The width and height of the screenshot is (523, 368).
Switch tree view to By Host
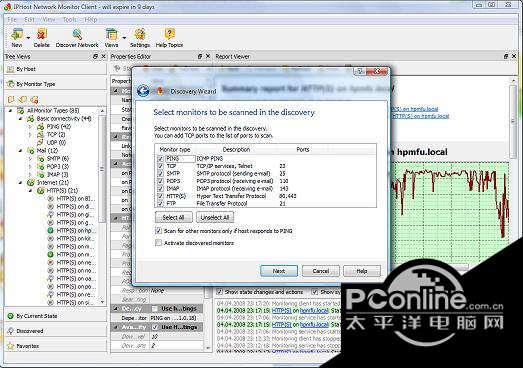[55, 69]
